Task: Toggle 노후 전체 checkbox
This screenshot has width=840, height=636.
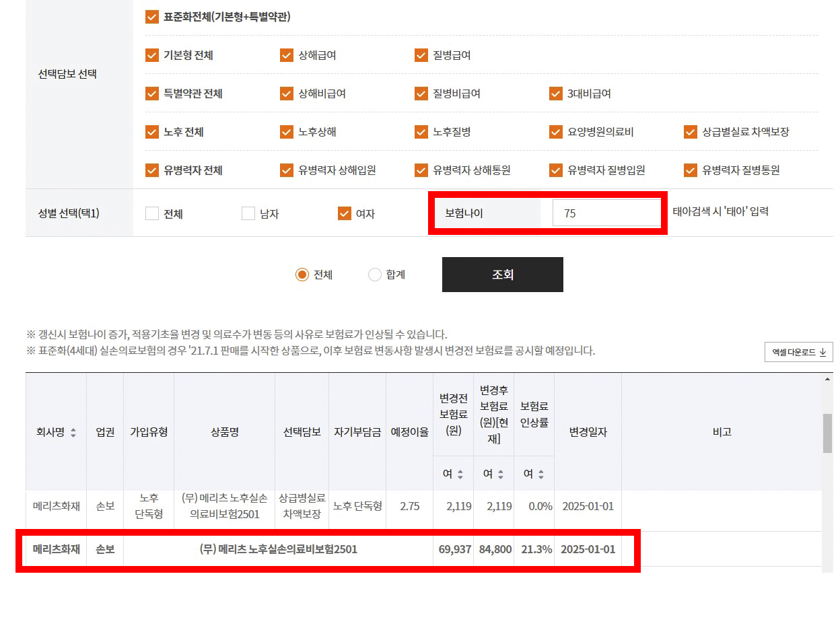Action: click(152, 132)
